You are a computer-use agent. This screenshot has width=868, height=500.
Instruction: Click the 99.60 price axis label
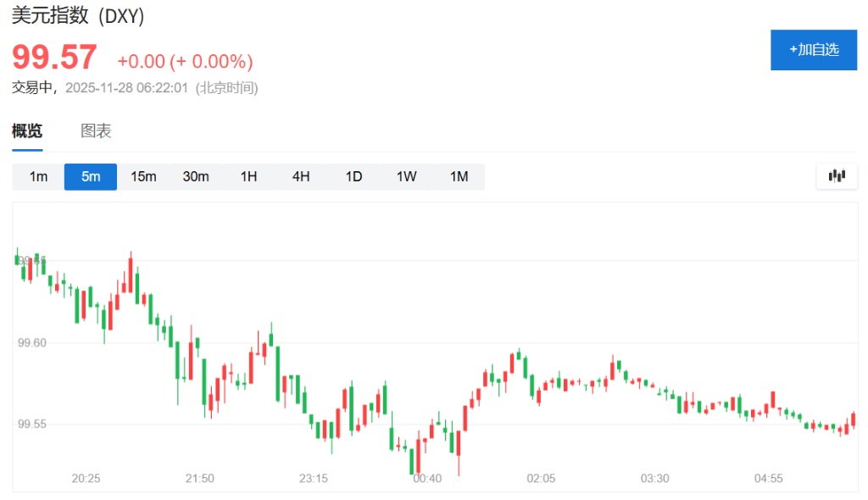[x=31, y=343]
